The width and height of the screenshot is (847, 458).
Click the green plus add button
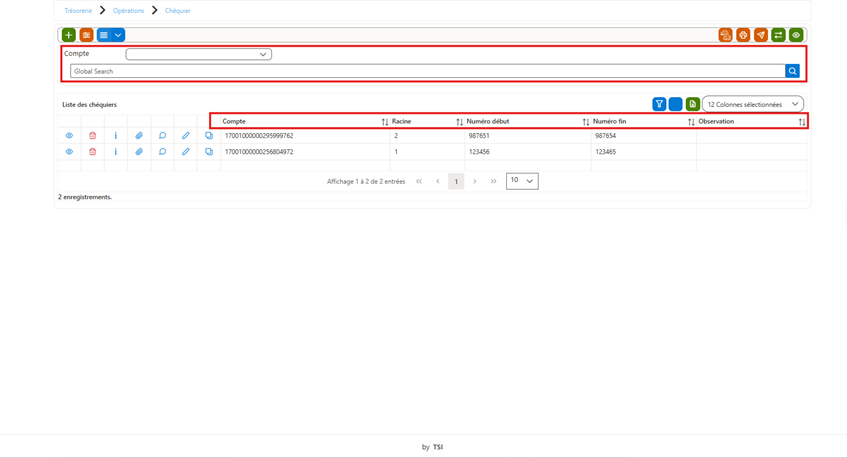(69, 35)
